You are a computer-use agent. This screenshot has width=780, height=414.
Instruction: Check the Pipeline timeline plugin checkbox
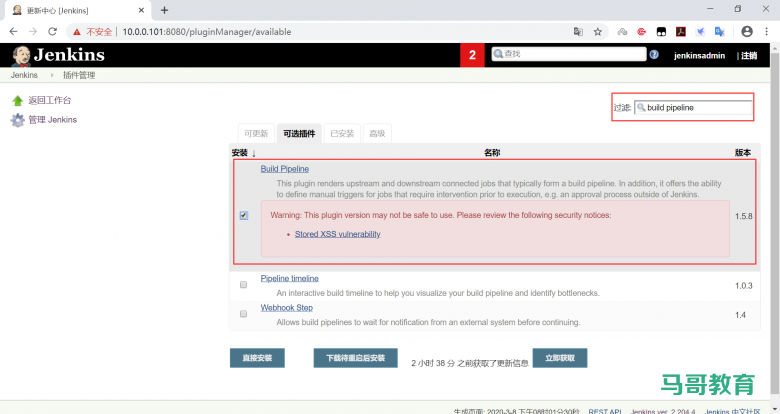click(x=243, y=285)
